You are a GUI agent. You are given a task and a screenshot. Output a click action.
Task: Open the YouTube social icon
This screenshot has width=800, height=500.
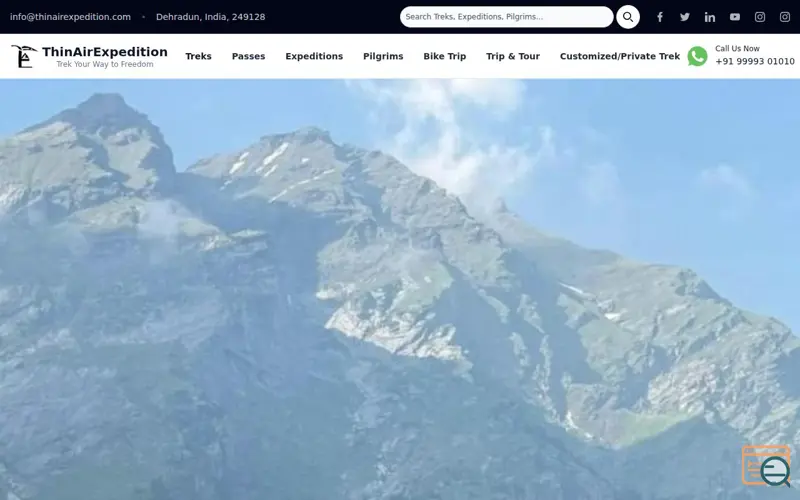click(x=735, y=17)
